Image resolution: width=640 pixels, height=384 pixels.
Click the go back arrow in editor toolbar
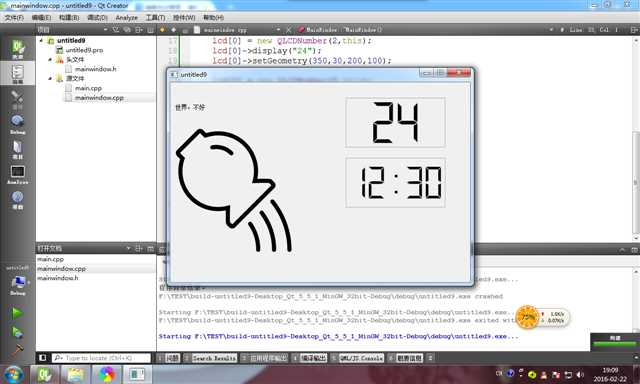[x=162, y=29]
